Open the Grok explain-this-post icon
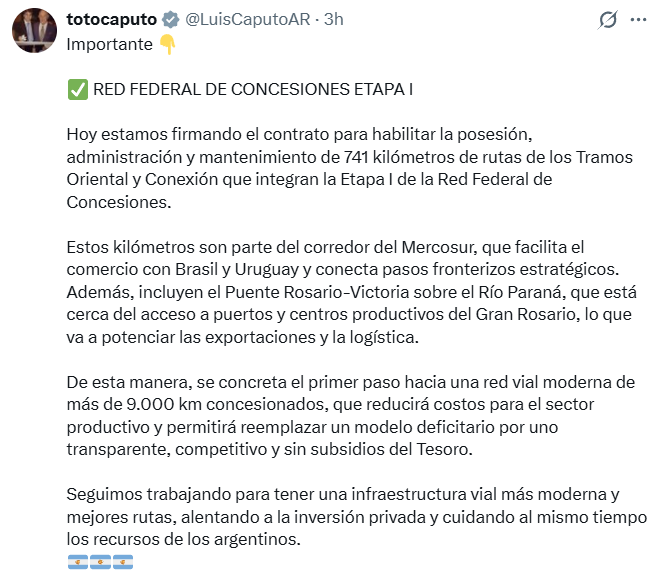662x572 pixels. click(606, 20)
